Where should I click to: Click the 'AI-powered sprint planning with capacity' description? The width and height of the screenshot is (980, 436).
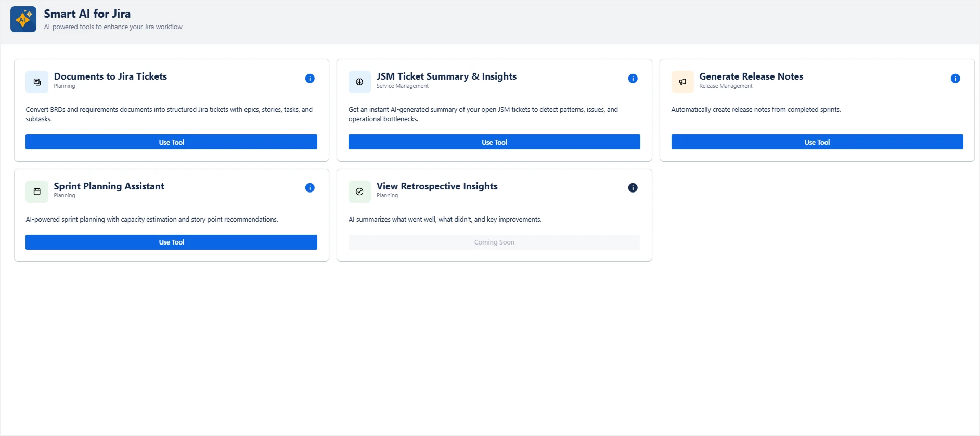click(152, 220)
